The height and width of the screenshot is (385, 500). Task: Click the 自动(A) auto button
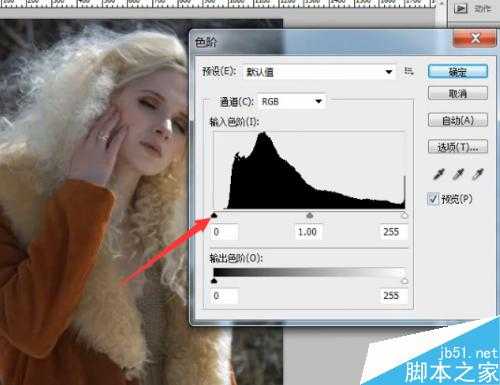click(x=458, y=120)
